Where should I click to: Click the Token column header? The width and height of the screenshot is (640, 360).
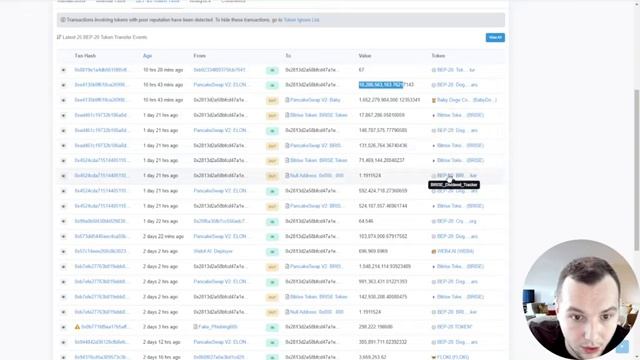pyautogui.click(x=438, y=56)
